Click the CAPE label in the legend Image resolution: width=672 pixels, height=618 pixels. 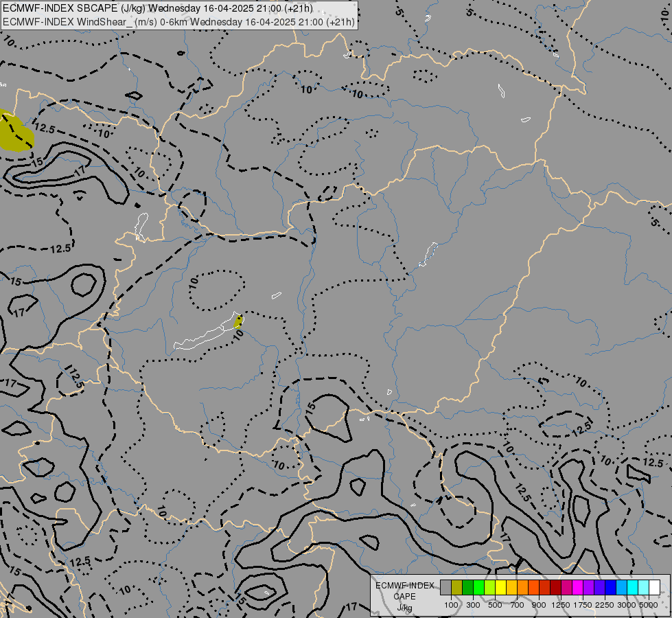[404, 597]
